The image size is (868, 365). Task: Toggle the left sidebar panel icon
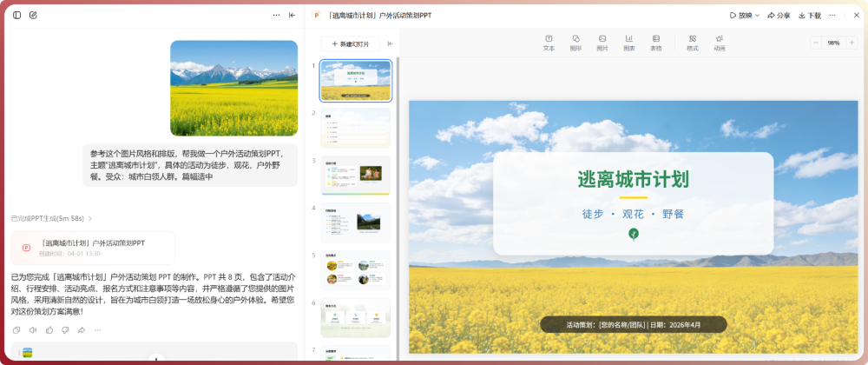(x=17, y=16)
